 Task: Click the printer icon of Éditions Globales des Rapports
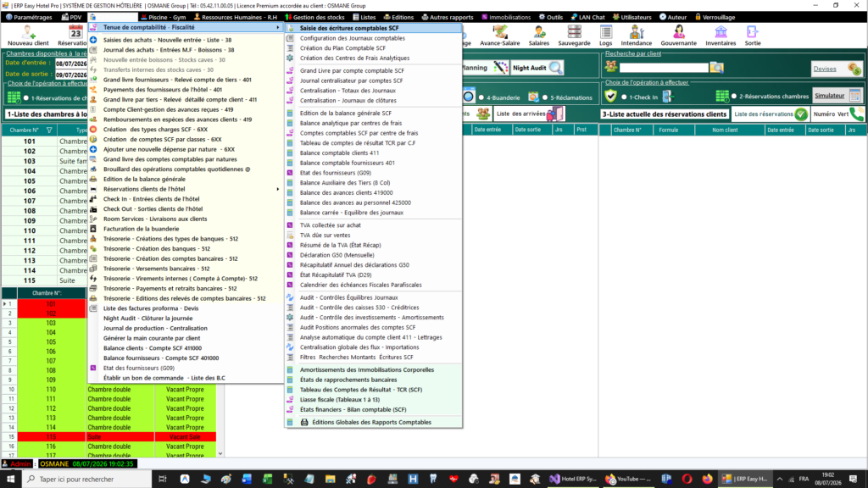(304, 422)
